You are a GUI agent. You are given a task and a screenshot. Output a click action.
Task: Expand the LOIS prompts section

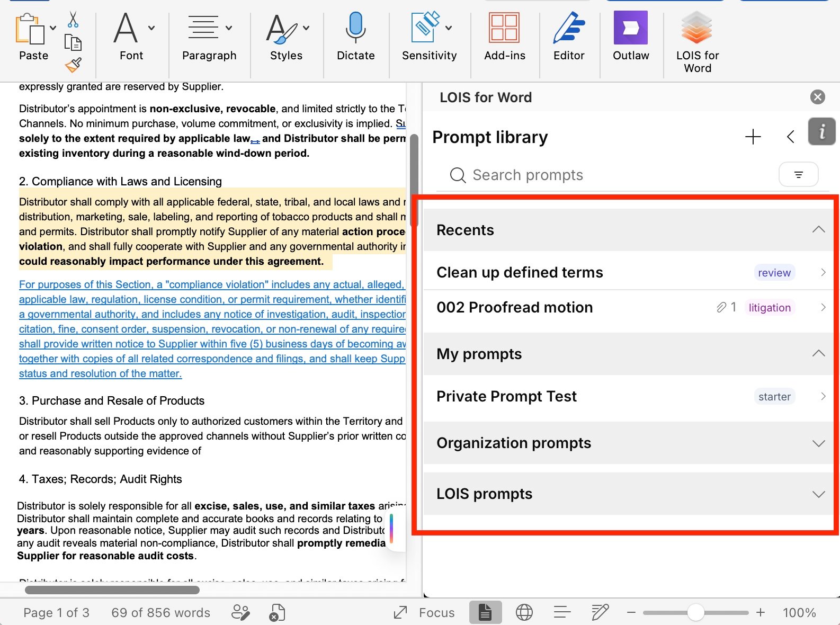point(818,494)
